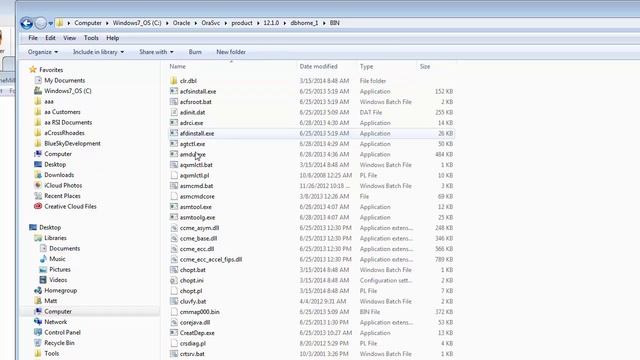The image size is (640, 360).
Task: Select adrci.exe file
Action: coord(191,123)
